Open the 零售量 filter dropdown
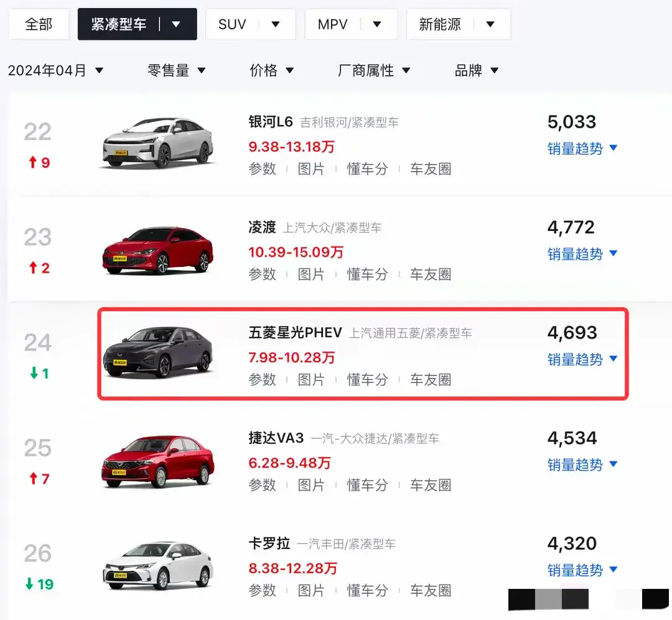Image resolution: width=672 pixels, height=620 pixels. tap(177, 70)
